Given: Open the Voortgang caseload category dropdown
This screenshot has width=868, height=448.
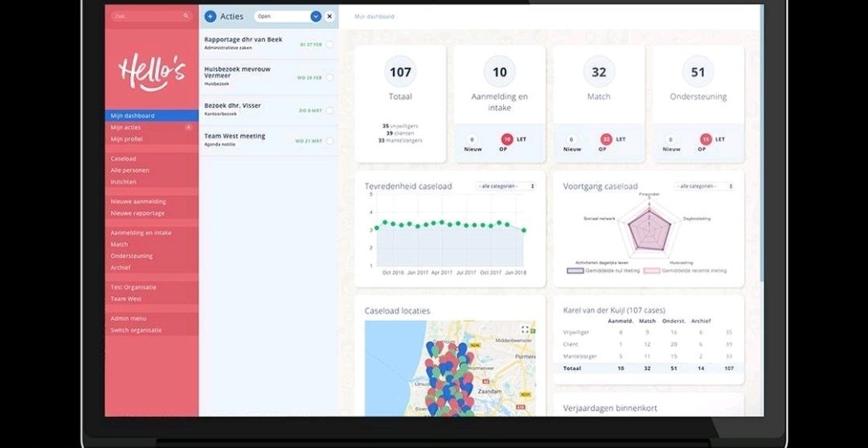Looking at the screenshot, I should pos(704,187).
